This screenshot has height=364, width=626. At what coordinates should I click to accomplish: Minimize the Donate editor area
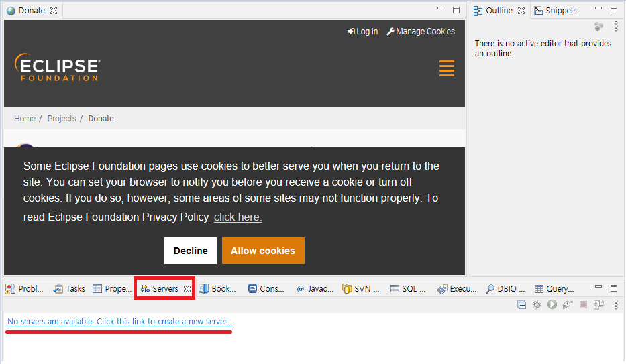tap(441, 8)
